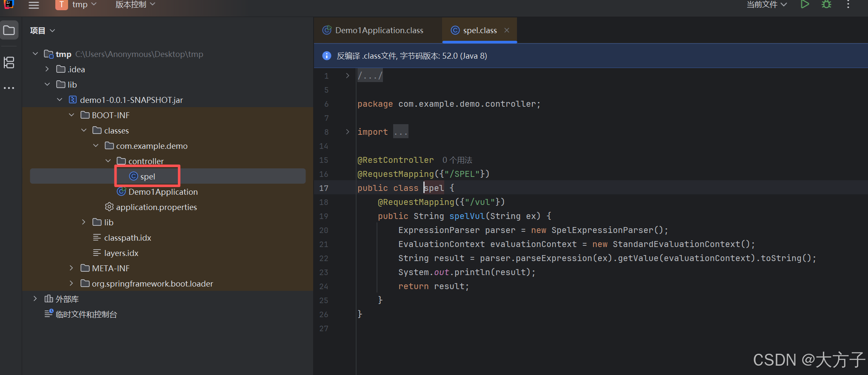The width and height of the screenshot is (868, 375).
Task: Click the scratches and consoles (临时文件和控制台) icon
Action: (x=49, y=314)
